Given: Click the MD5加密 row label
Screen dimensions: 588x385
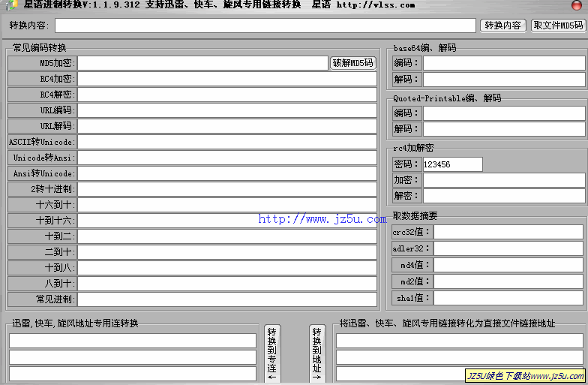Looking at the screenshot, I should [x=42, y=63].
